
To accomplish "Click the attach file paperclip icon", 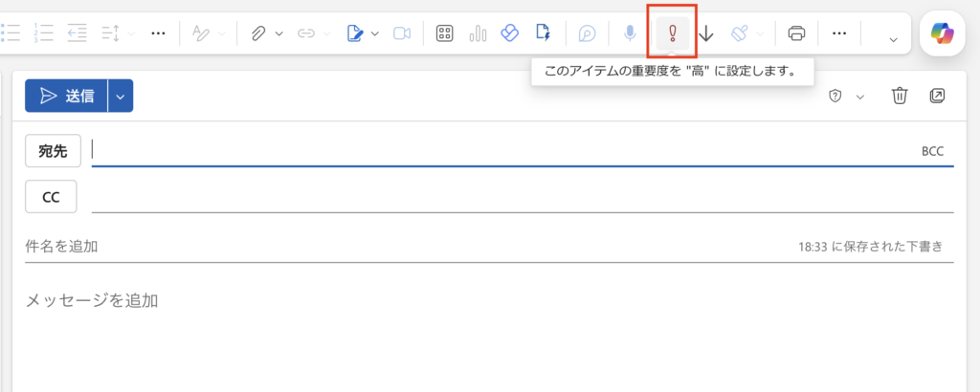I will (257, 33).
